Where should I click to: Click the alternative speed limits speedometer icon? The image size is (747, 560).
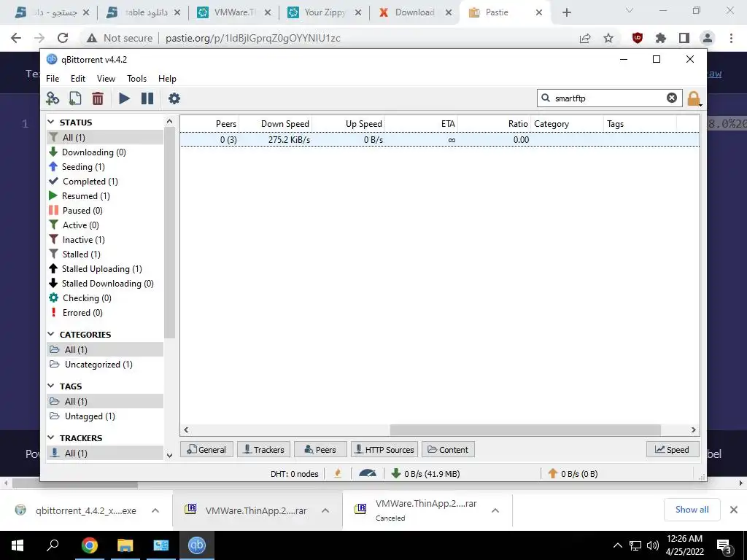(x=368, y=473)
